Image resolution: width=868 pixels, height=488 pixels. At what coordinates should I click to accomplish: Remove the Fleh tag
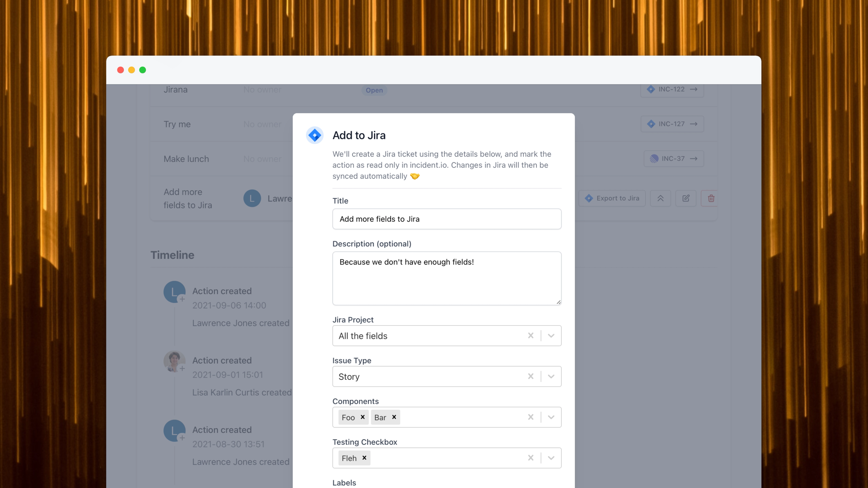(x=364, y=458)
